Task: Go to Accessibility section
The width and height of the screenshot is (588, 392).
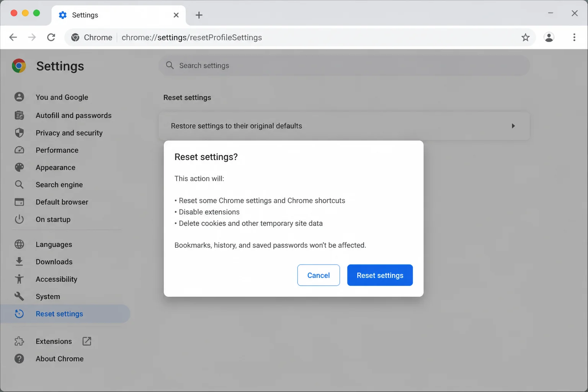Action: [57, 279]
